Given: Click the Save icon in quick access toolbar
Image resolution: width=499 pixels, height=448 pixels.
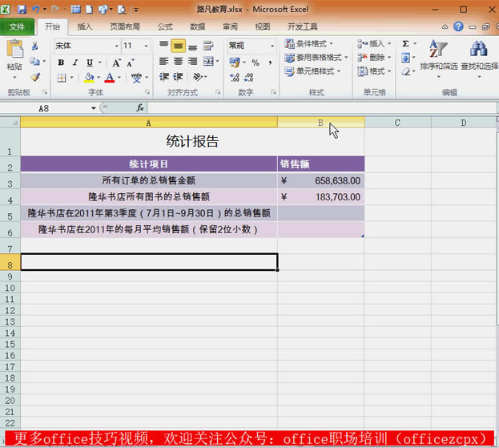Looking at the screenshot, I should [22, 10].
